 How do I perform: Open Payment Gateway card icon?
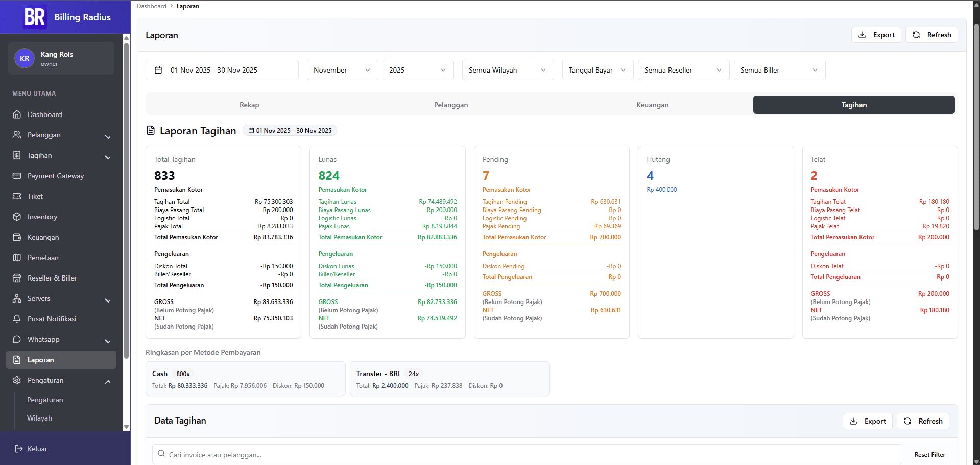pos(17,176)
